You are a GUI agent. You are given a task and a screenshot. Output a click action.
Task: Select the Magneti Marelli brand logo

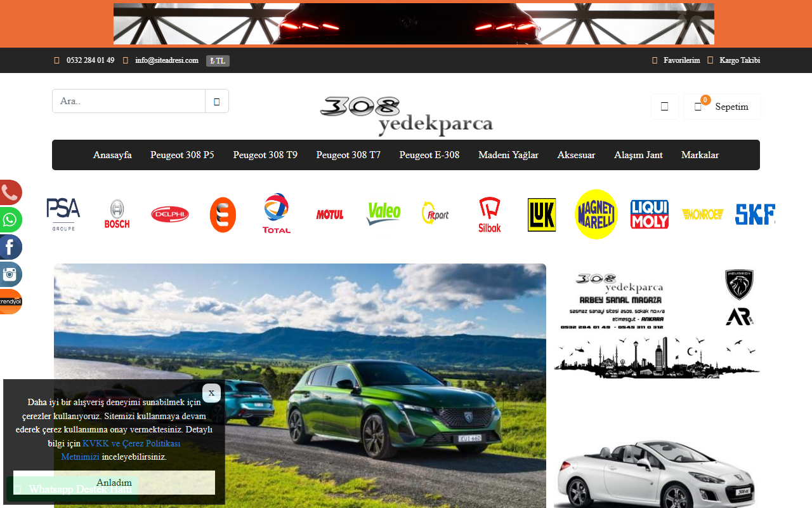click(596, 215)
